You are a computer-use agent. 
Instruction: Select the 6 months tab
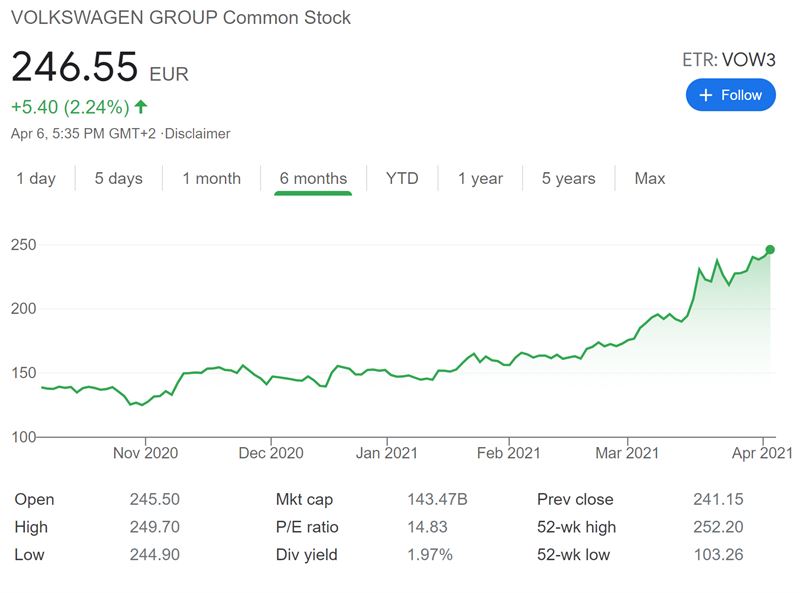tap(313, 179)
